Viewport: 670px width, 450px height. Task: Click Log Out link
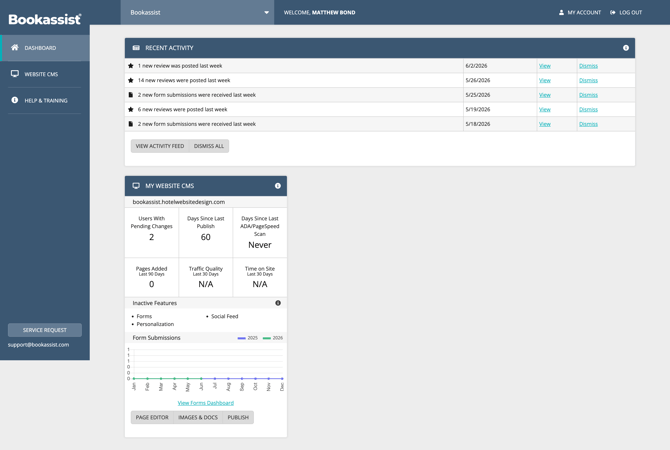tap(626, 12)
